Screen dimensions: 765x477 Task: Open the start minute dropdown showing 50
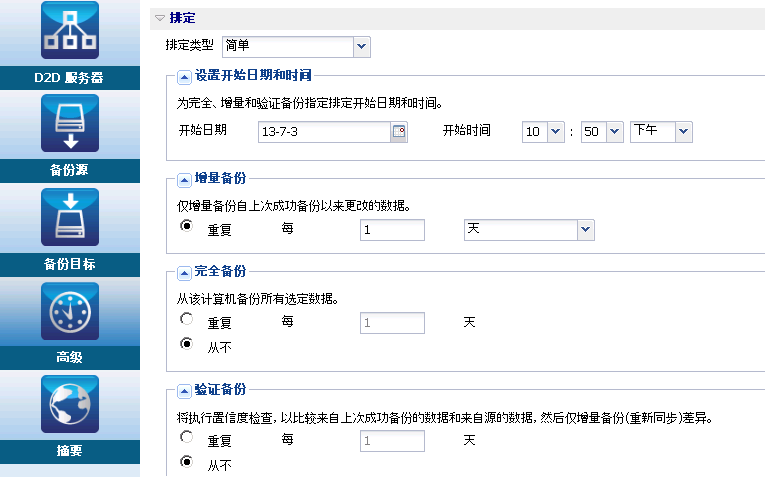[x=602, y=132]
